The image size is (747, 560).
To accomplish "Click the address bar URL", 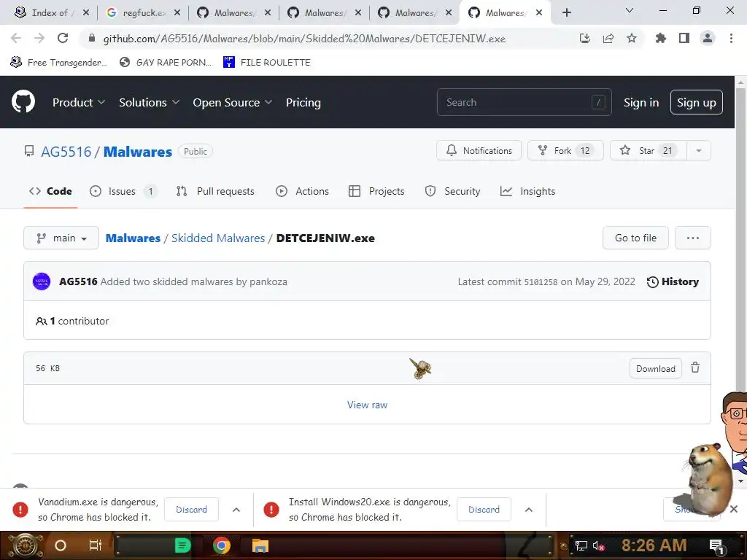I will 304,39.
